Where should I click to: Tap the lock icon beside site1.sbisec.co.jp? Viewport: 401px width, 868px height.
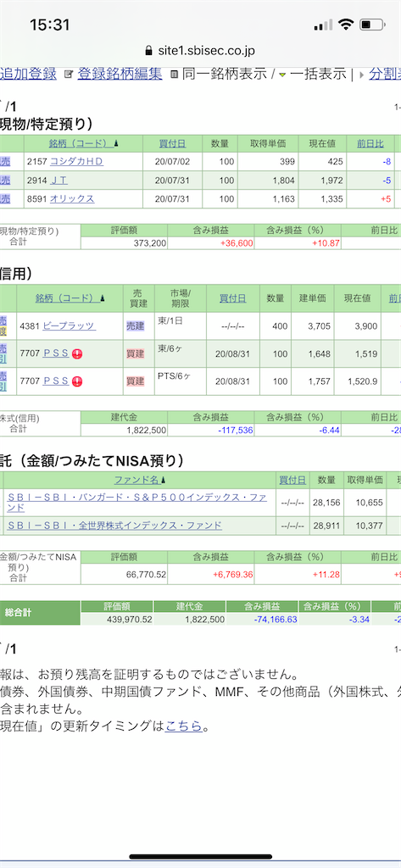tap(148, 51)
